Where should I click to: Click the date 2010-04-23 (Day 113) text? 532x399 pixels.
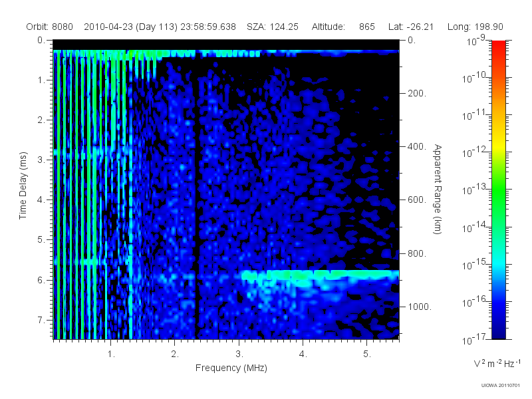130,27
